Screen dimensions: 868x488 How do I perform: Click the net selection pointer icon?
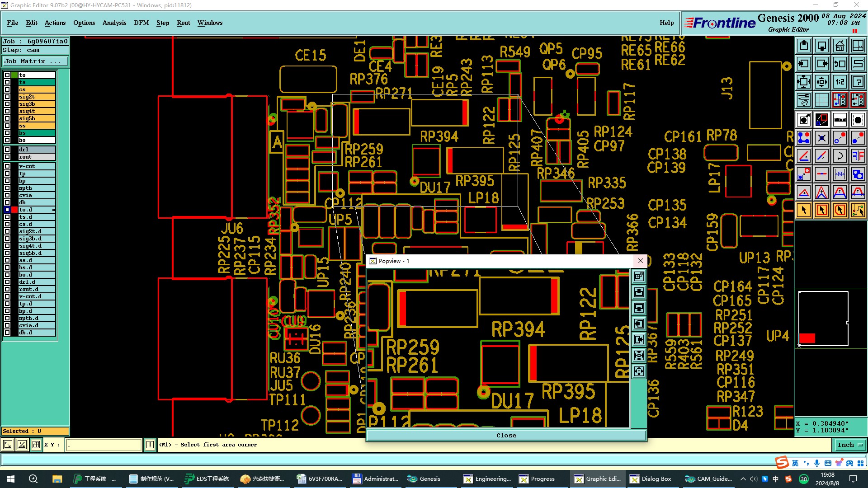click(x=858, y=210)
